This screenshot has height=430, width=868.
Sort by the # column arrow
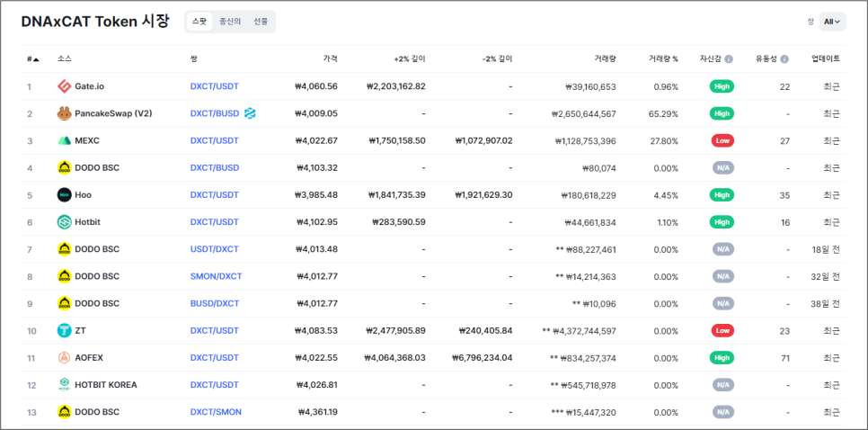[x=36, y=59]
